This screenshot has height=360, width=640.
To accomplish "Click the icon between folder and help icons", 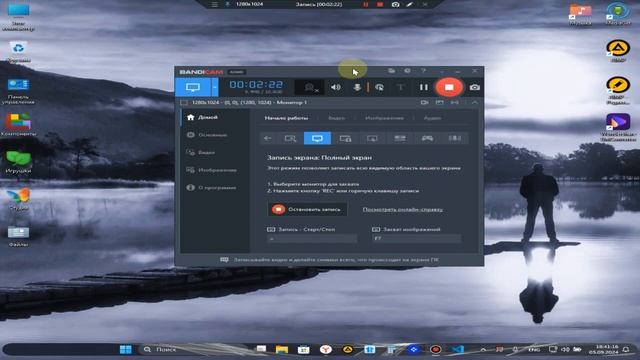I will [407, 71].
